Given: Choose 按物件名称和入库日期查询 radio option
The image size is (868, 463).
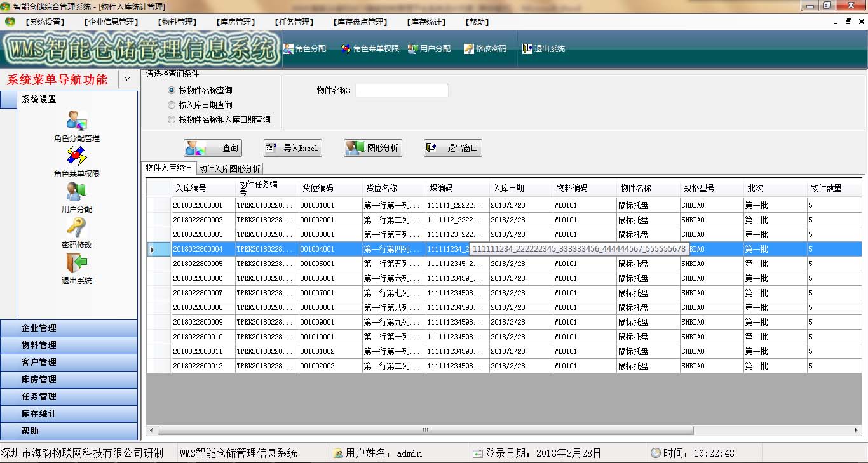Looking at the screenshot, I should pyautogui.click(x=172, y=119).
